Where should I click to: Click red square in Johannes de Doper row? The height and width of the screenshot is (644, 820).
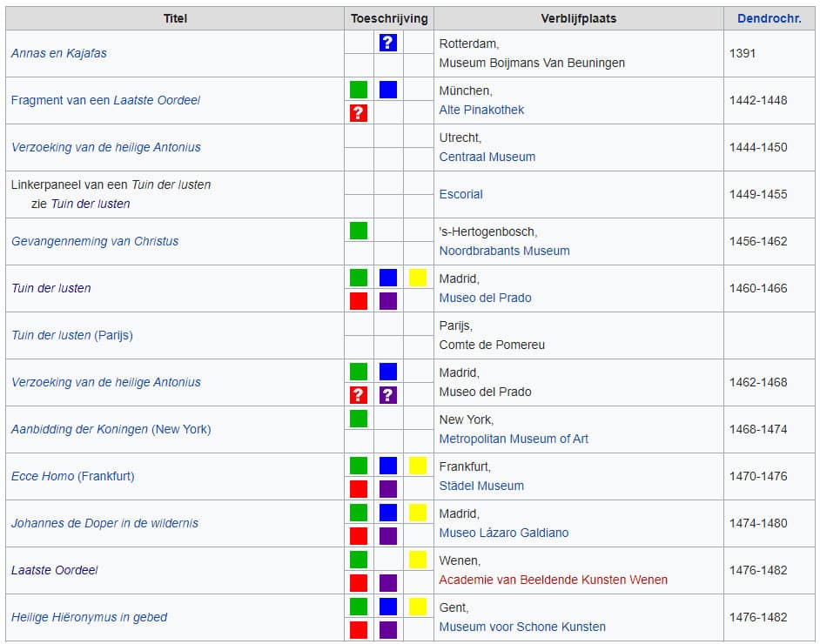click(359, 536)
